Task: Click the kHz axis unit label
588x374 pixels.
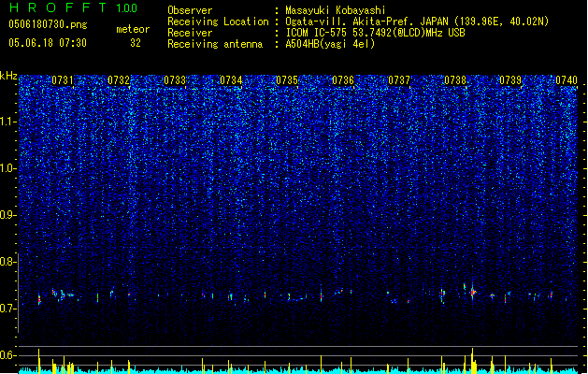Action: click(x=8, y=76)
